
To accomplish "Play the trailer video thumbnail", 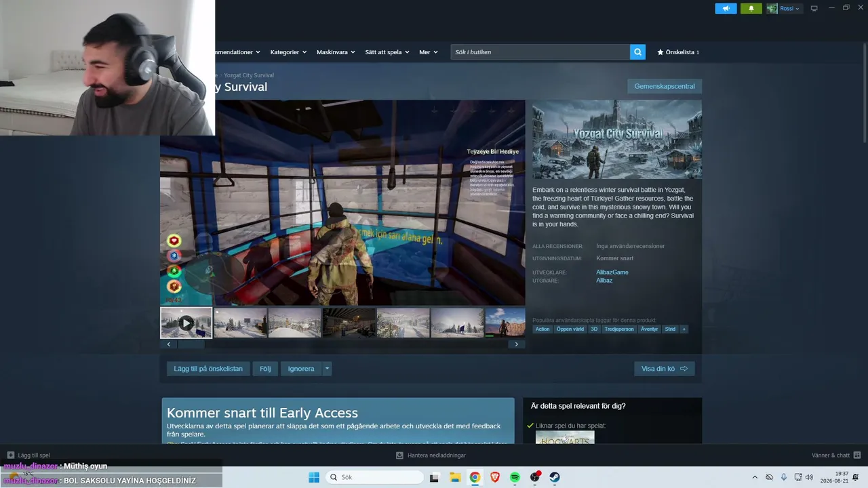I will pos(186,323).
